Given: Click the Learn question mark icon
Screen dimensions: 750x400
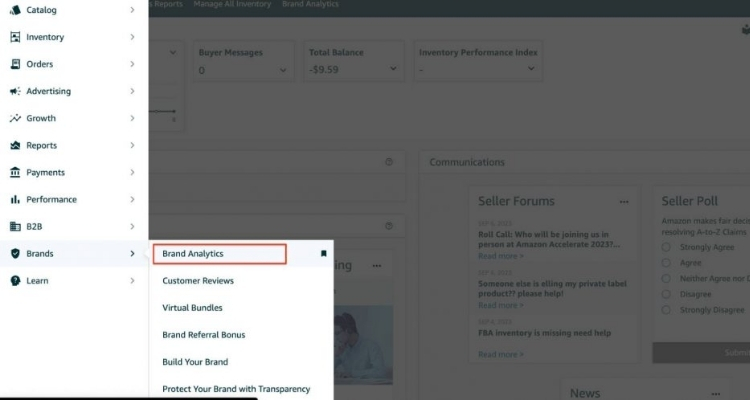Looking at the screenshot, I should pyautogui.click(x=15, y=281).
